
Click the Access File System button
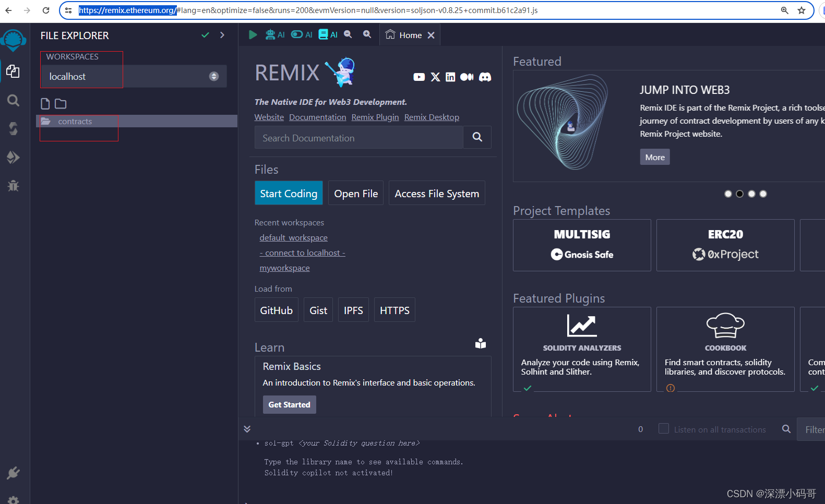[437, 193]
